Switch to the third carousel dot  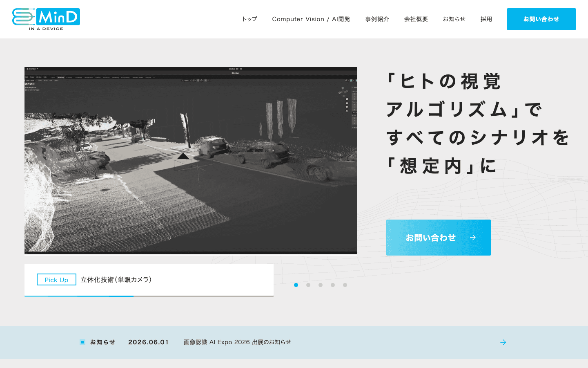[x=321, y=285]
